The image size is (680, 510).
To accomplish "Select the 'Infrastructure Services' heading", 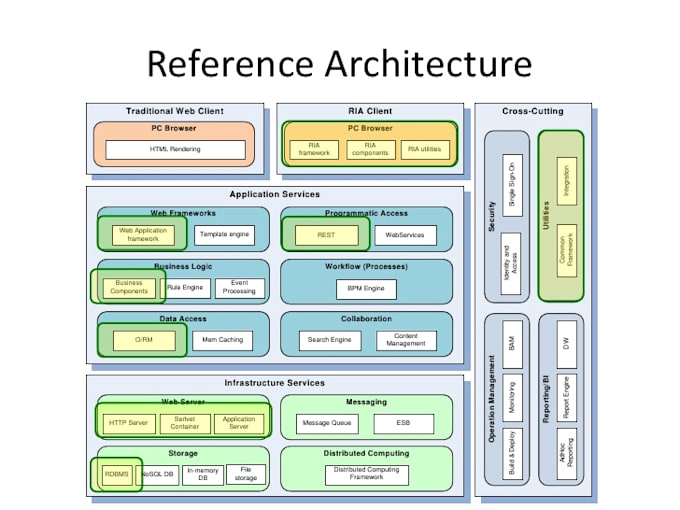I will pyautogui.click(x=275, y=383).
